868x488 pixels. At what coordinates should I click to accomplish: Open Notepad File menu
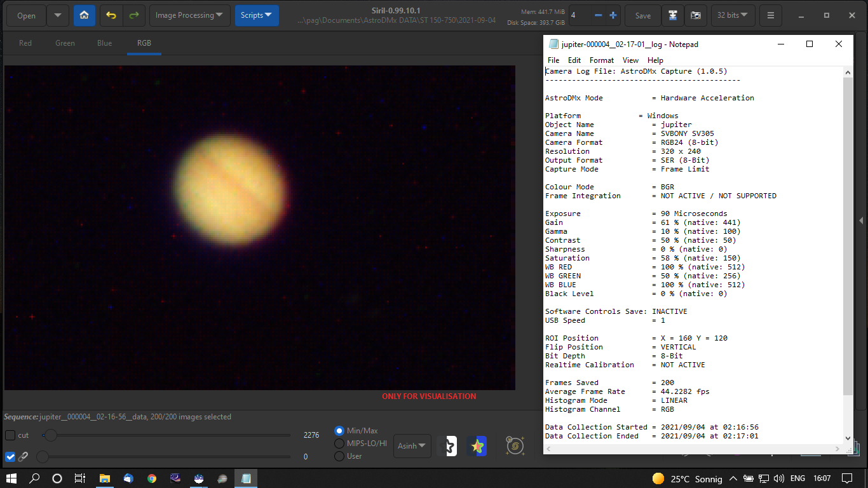point(553,60)
